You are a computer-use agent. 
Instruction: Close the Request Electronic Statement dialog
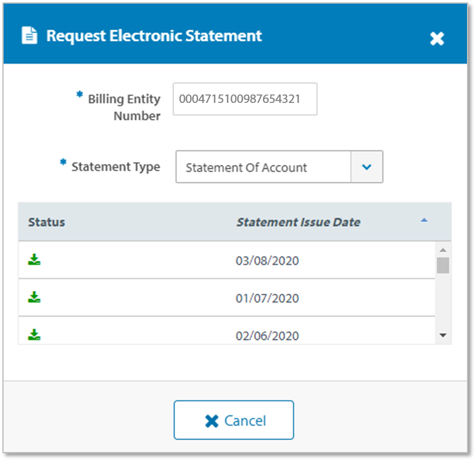point(436,39)
